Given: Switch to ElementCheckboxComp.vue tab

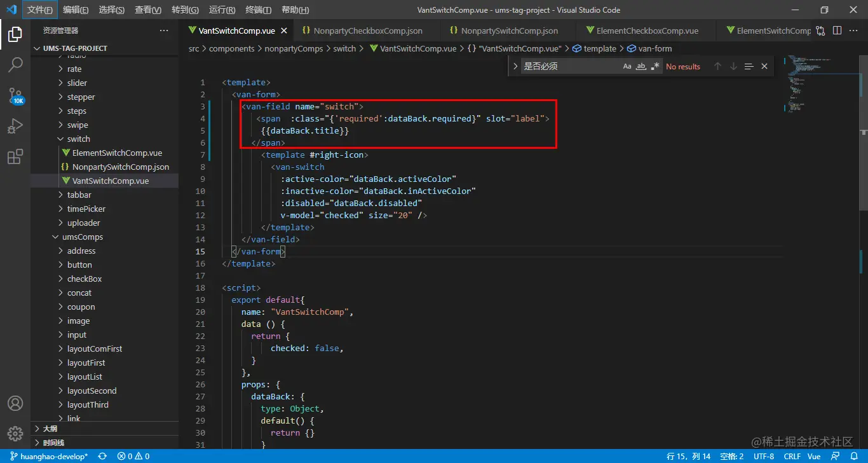Looking at the screenshot, I should point(646,31).
